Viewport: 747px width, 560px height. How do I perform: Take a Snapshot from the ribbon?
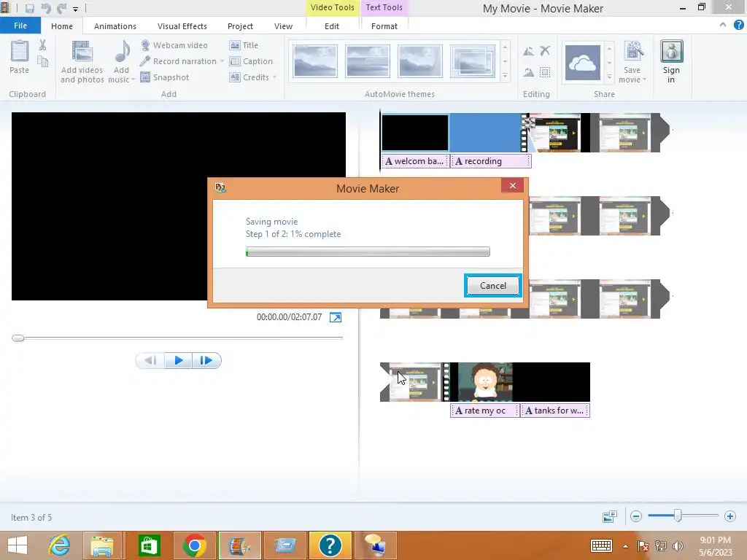[165, 77]
